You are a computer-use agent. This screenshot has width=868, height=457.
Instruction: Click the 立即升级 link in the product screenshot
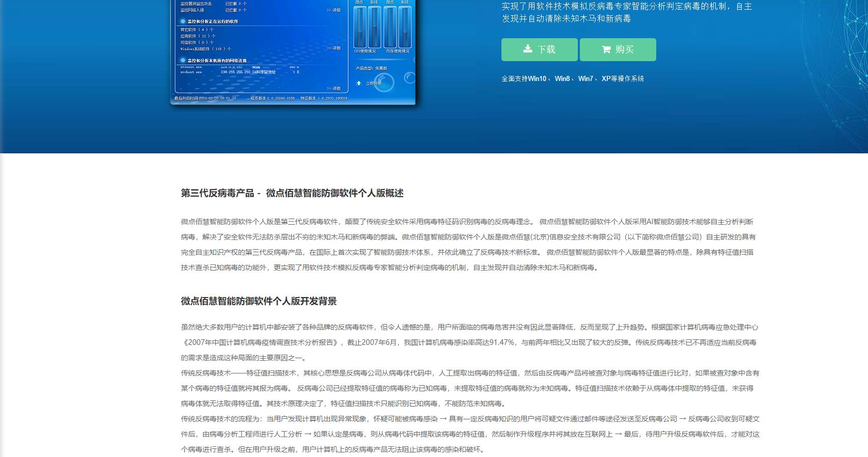point(374,84)
